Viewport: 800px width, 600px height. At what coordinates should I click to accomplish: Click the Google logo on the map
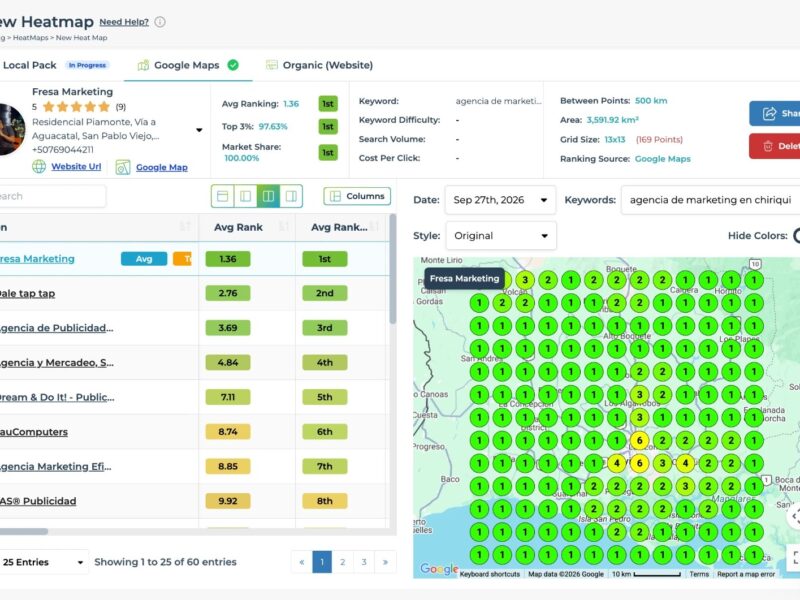(439, 569)
